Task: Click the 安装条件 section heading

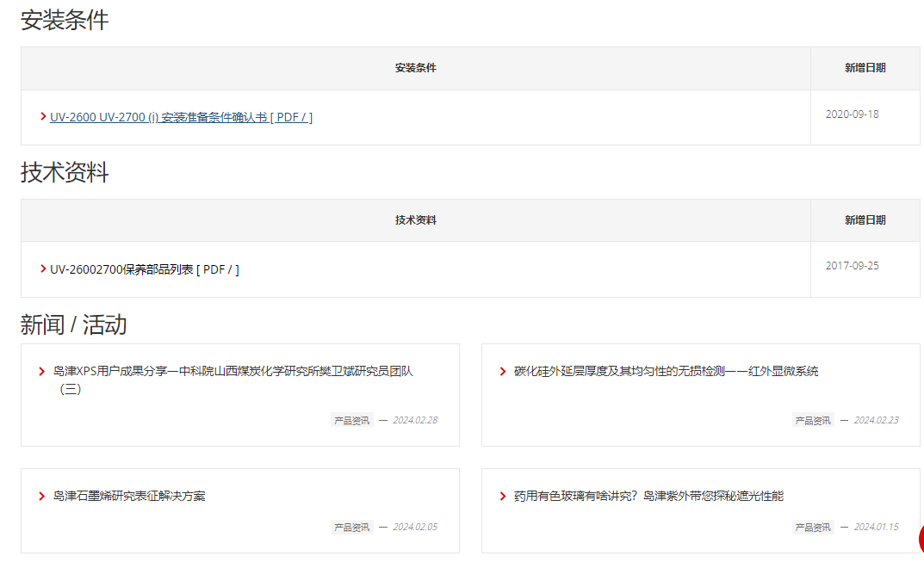Action: tap(65, 20)
